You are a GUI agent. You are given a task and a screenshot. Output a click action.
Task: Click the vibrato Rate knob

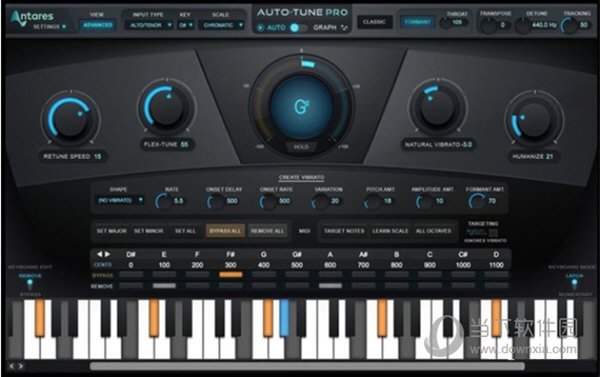coord(163,201)
